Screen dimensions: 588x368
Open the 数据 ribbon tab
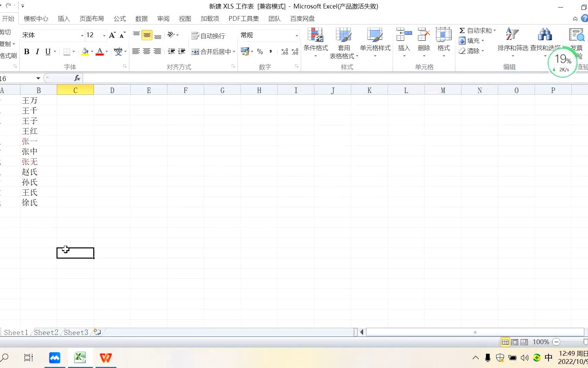(x=142, y=19)
